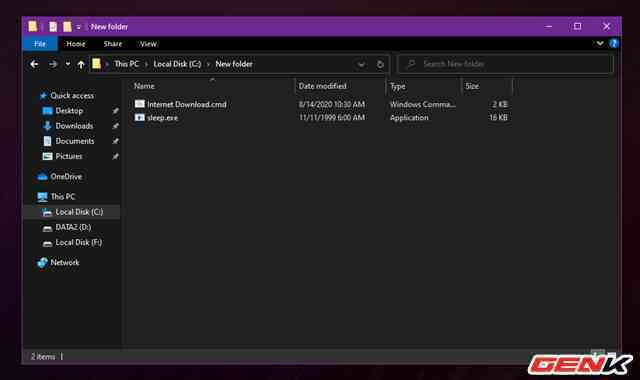Click the OneDrive cloud icon
Viewport: 640px width, 380px height.
point(42,177)
